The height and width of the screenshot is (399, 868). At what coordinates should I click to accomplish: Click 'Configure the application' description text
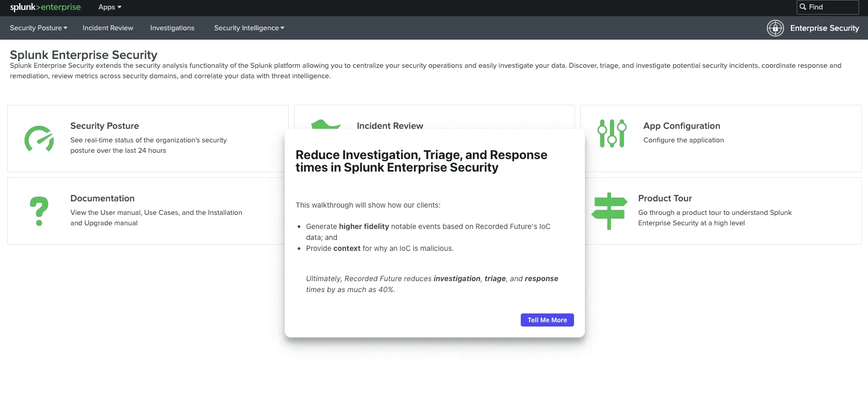point(683,140)
